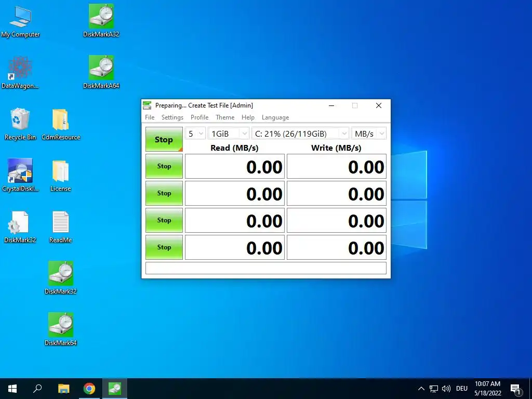
Task: Open the notification center icon
Action: coord(515,389)
